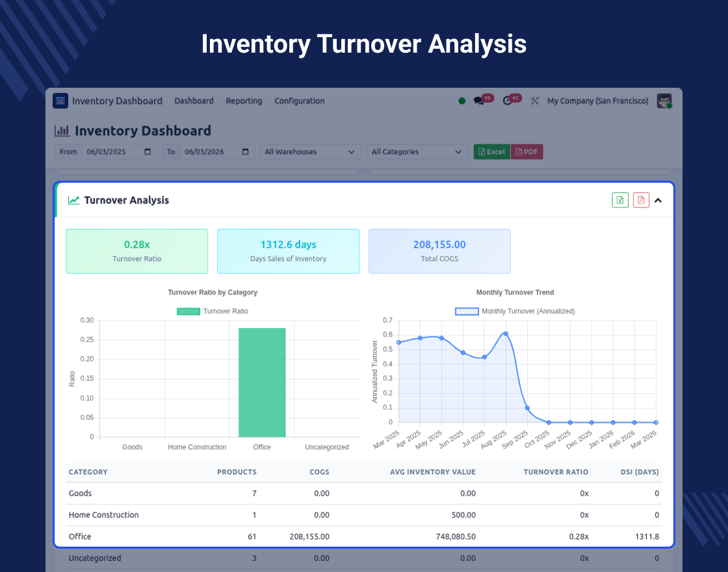Click the AVG INVENTORY VALUE column header
The width and height of the screenshot is (728, 572).
point(433,472)
